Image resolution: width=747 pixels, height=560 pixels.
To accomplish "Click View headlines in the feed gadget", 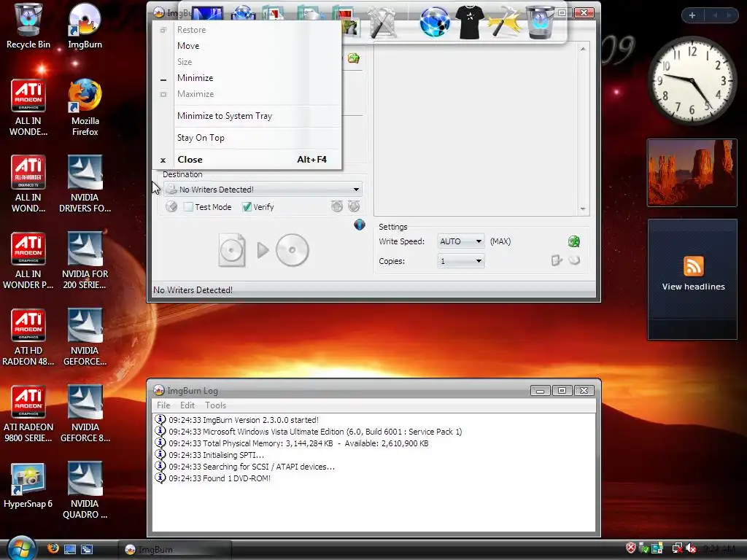I will [693, 287].
